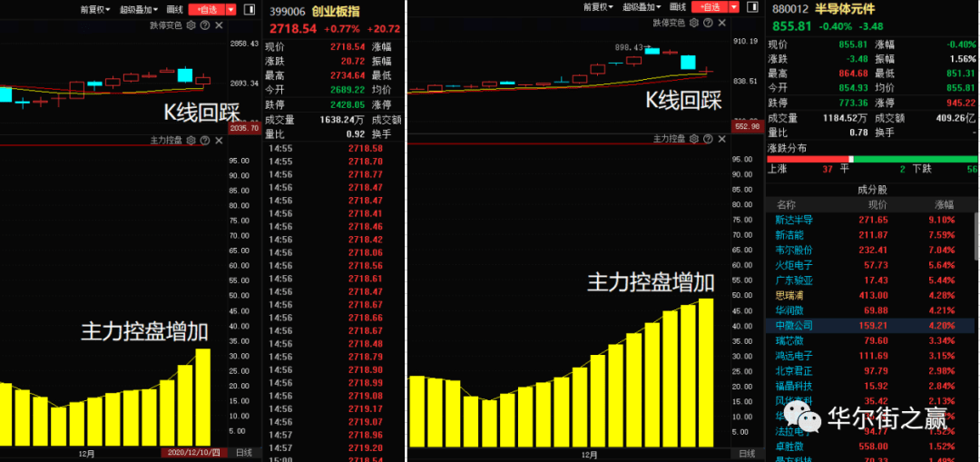Image resolution: width=980 pixels, height=462 pixels.
Task: Sort constituents by 现价 column
Action: click(877, 204)
